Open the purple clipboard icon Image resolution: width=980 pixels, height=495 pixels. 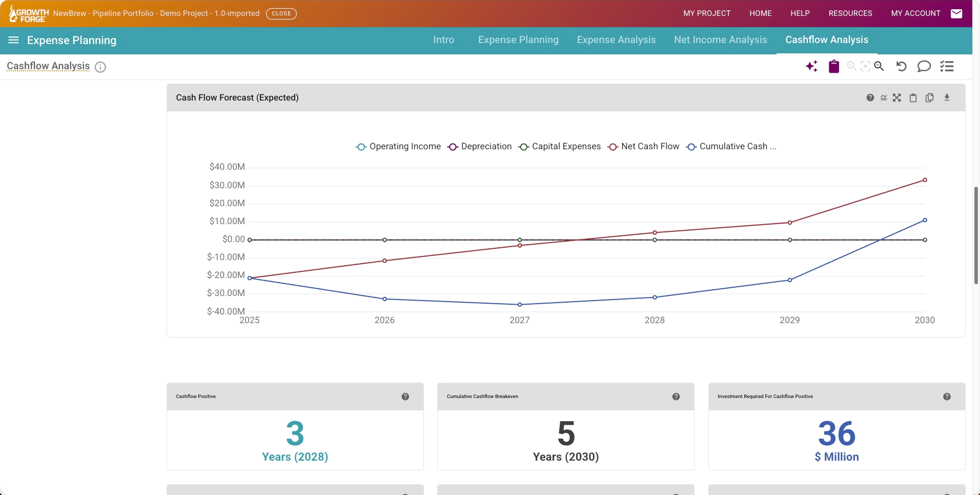[x=834, y=66]
